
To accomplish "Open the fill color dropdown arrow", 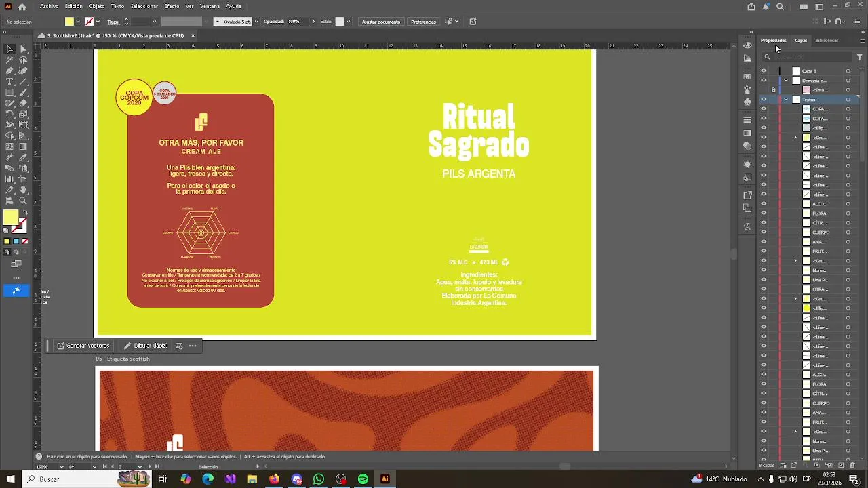I will tap(77, 22).
